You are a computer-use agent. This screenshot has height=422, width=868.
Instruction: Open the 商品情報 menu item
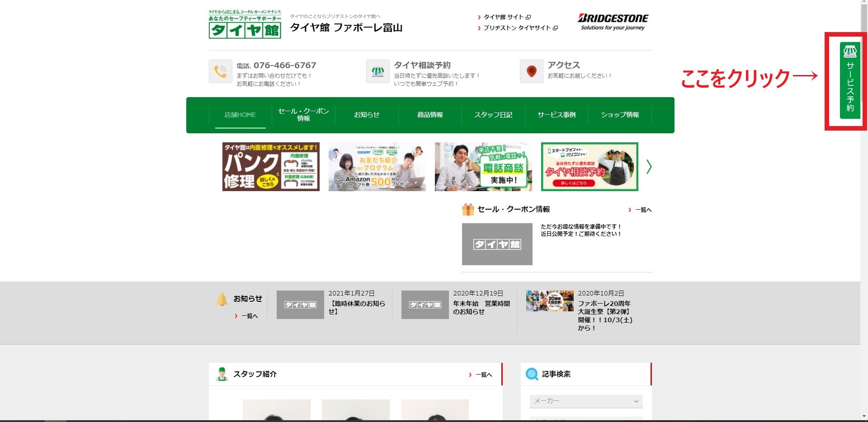tap(430, 115)
